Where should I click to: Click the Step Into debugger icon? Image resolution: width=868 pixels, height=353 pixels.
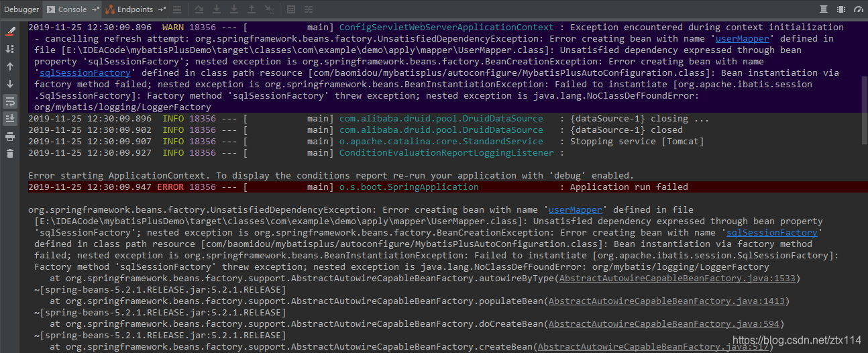tap(217, 9)
